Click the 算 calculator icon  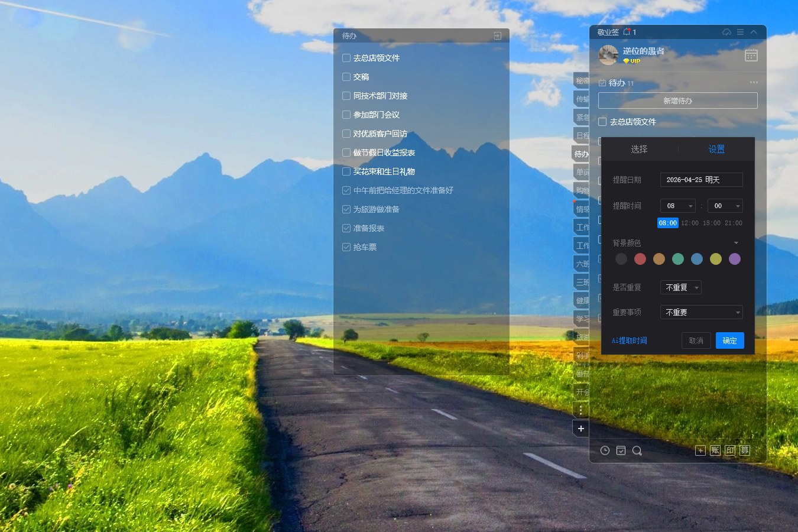pos(745,450)
